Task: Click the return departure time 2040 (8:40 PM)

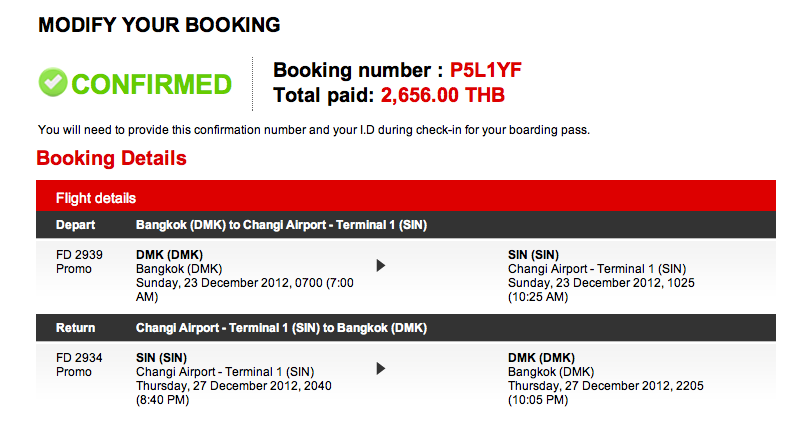Action: [233, 393]
